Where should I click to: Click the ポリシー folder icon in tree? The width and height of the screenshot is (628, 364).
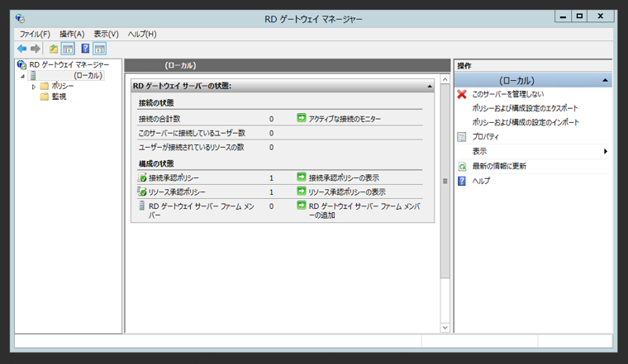tap(45, 86)
